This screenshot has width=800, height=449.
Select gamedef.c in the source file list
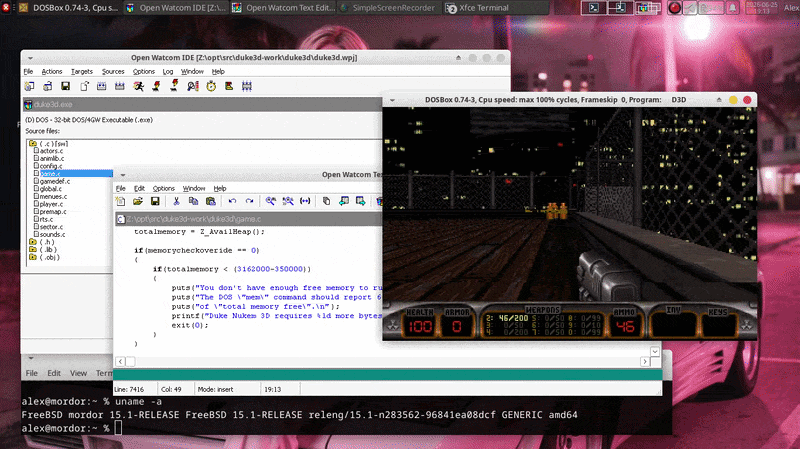tap(55, 181)
